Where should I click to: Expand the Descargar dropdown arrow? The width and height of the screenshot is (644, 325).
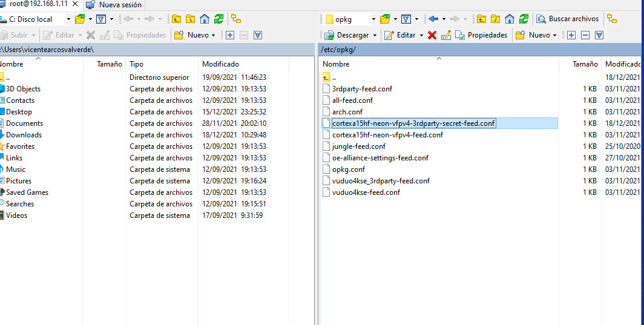point(375,35)
